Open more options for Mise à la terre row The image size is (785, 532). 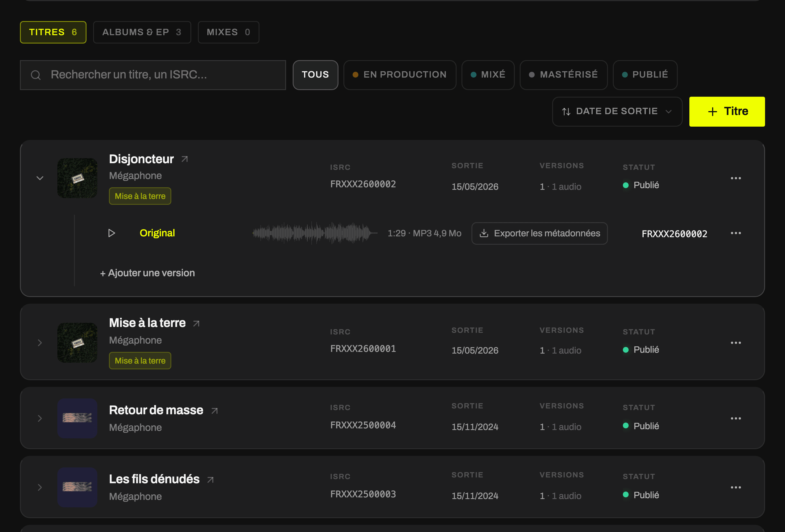click(x=736, y=343)
